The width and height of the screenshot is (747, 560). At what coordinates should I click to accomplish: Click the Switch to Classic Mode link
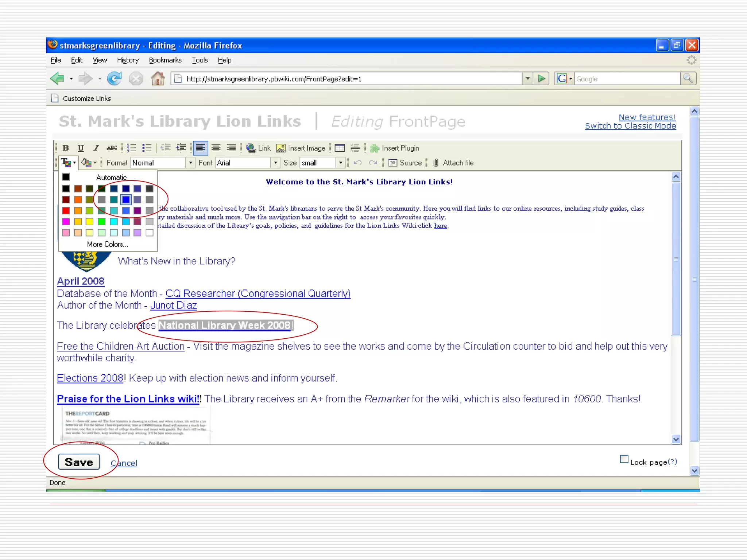click(x=630, y=126)
